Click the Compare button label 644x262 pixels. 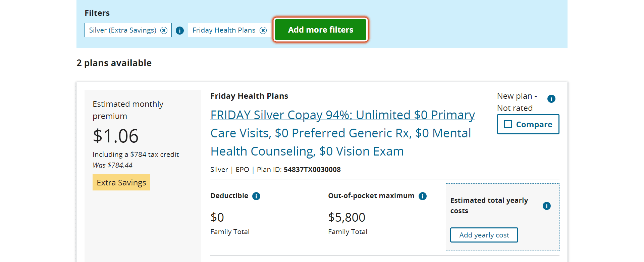coord(534,124)
